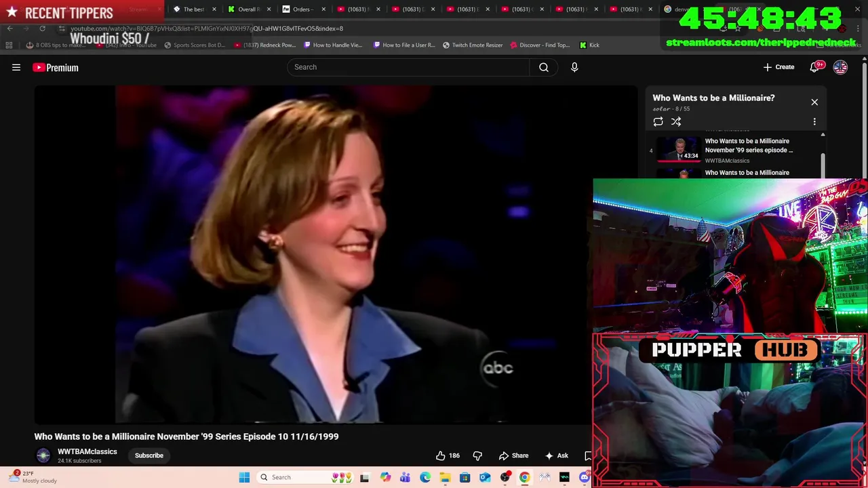Image resolution: width=868 pixels, height=488 pixels.
Task: Toggle loop playlist
Action: click(x=658, y=121)
